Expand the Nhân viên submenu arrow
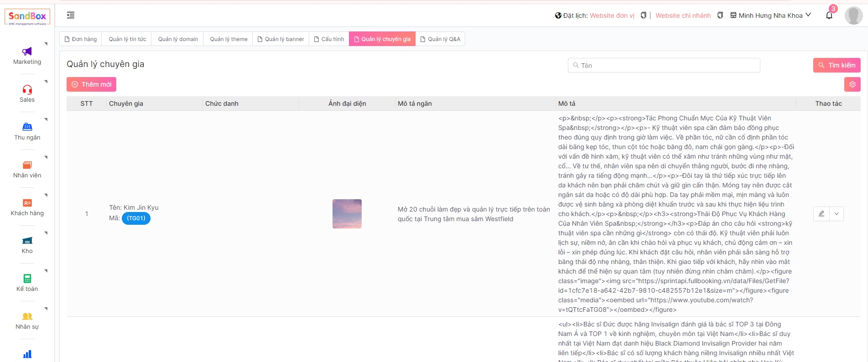Image resolution: width=868 pixels, height=362 pixels. (46, 157)
